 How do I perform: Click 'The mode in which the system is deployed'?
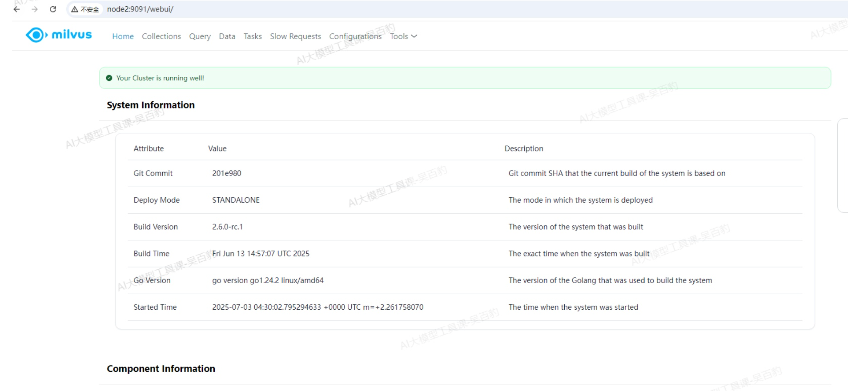(581, 200)
